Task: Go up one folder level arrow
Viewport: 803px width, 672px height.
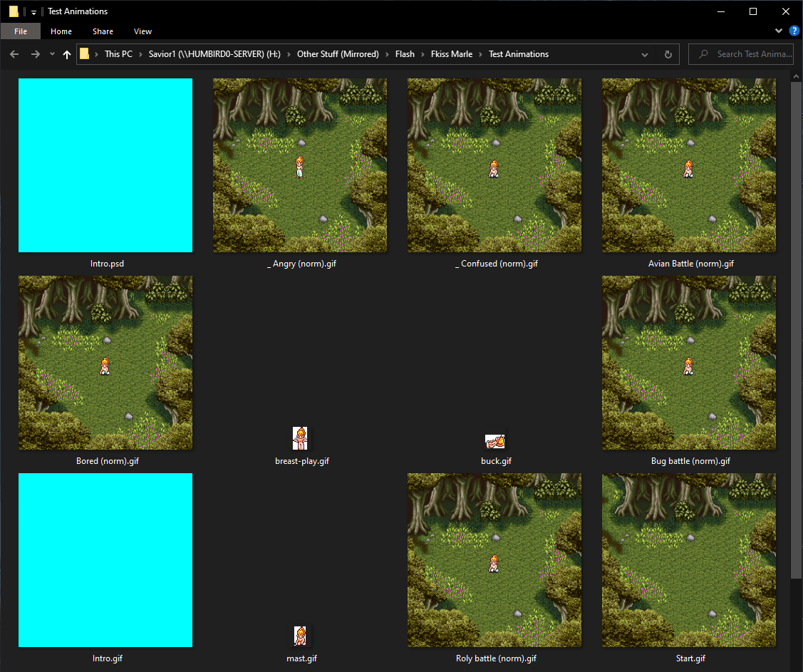Action: 67,54
